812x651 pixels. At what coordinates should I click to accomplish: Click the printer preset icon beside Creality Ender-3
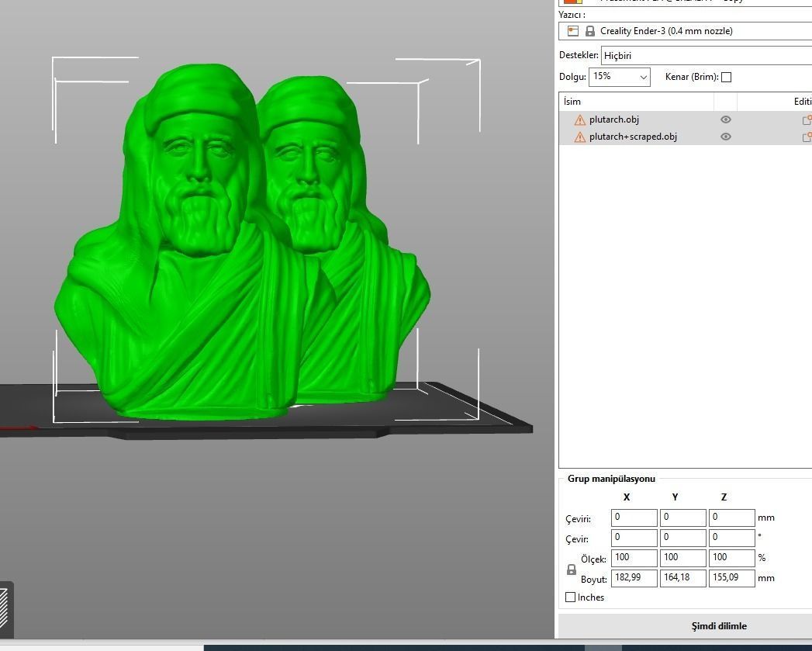tap(573, 31)
